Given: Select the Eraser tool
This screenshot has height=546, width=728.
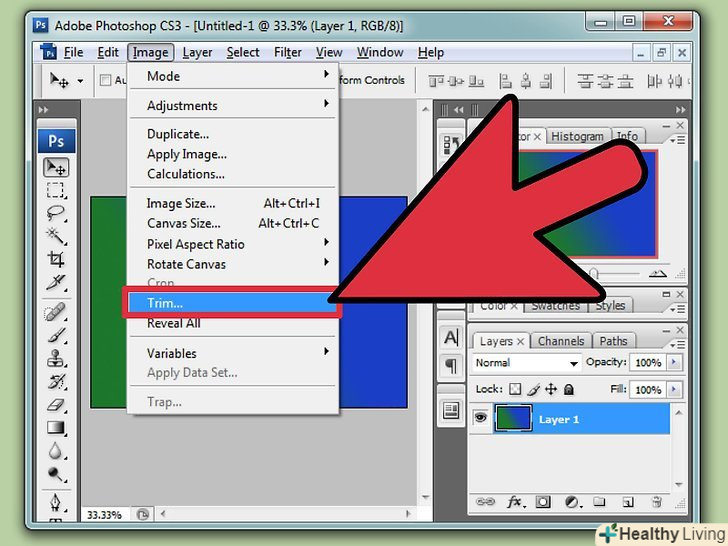Looking at the screenshot, I should click(x=56, y=405).
